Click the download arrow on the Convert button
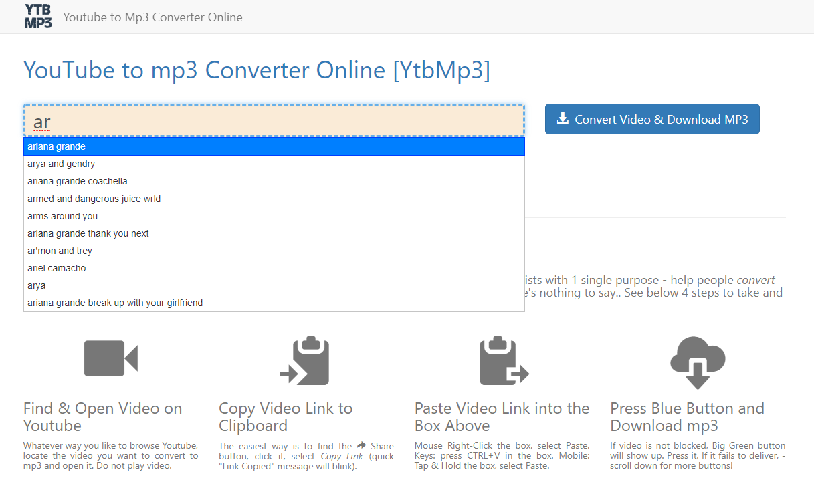 [563, 119]
